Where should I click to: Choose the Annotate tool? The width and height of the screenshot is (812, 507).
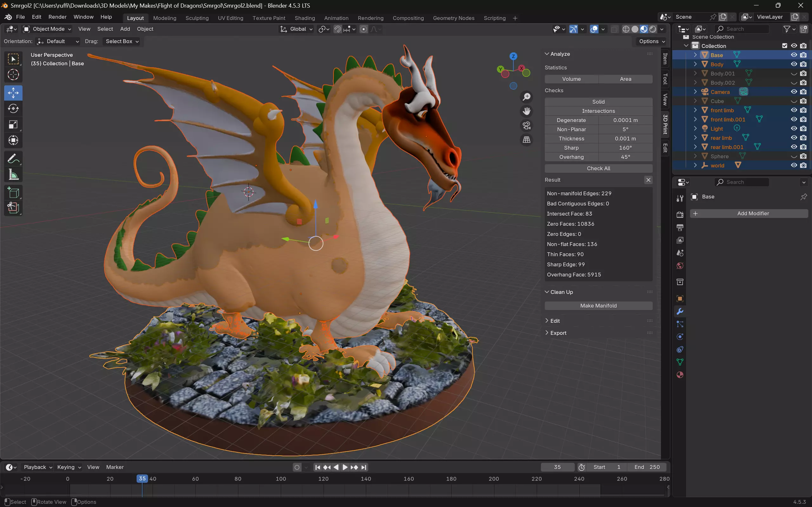(x=13, y=159)
